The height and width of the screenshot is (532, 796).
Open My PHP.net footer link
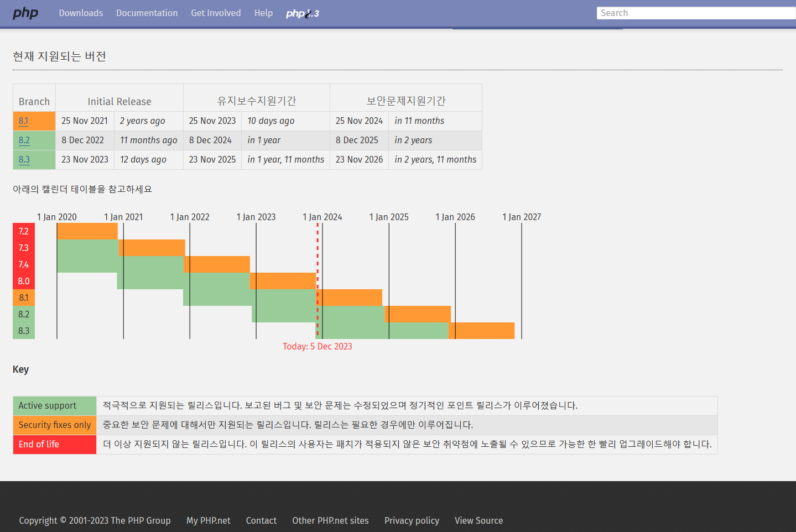[208, 520]
